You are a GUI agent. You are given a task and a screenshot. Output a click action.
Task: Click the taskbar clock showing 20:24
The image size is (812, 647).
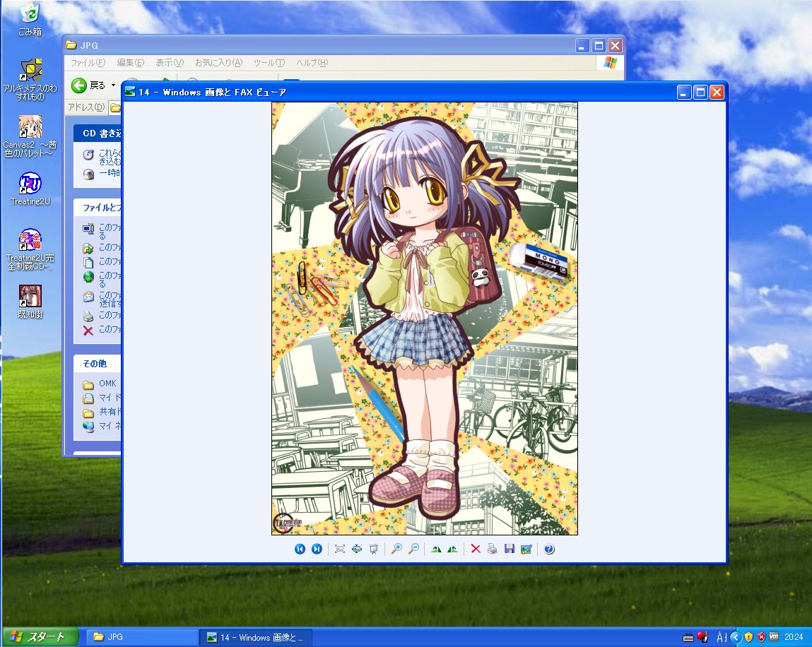click(794, 637)
